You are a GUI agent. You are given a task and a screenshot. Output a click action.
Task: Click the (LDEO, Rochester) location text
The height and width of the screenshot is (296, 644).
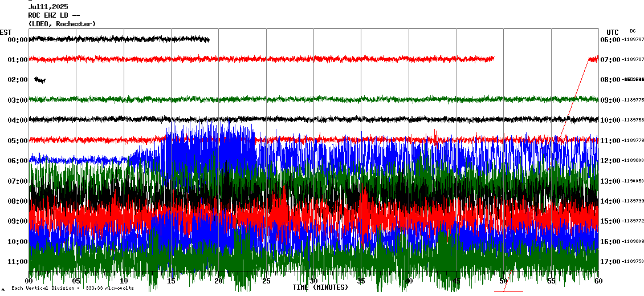pos(62,24)
